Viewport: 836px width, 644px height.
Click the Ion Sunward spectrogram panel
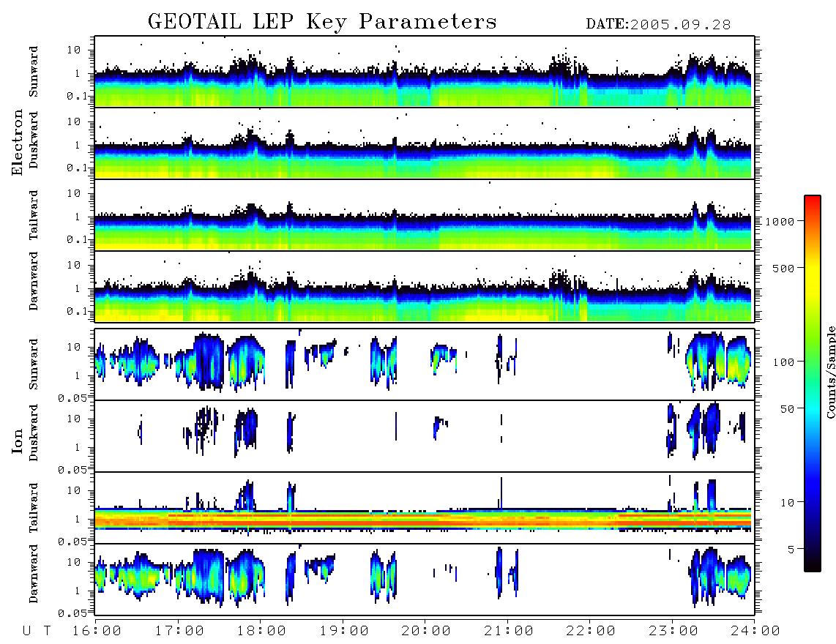coord(425,364)
